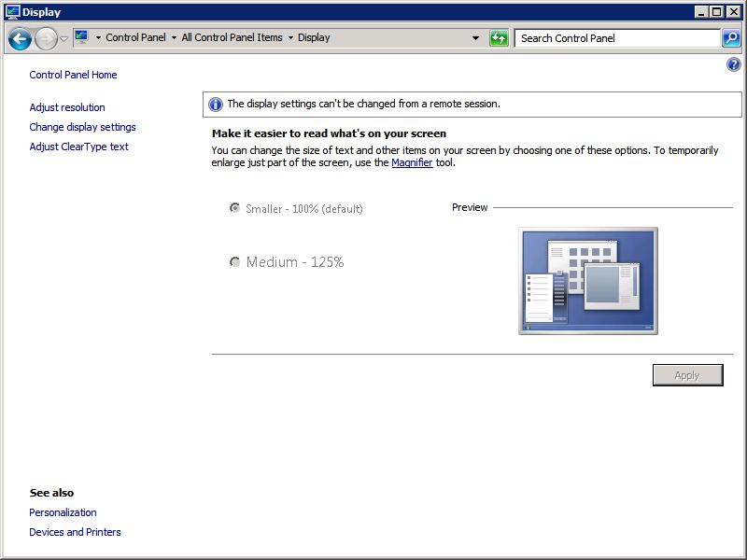
Task: Open the address bar dropdown arrow
Action: 474,37
